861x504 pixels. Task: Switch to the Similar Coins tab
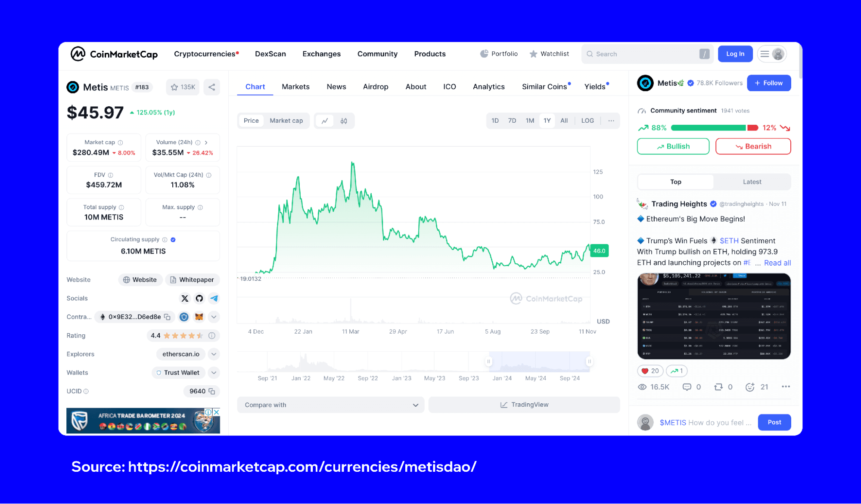tap(545, 87)
